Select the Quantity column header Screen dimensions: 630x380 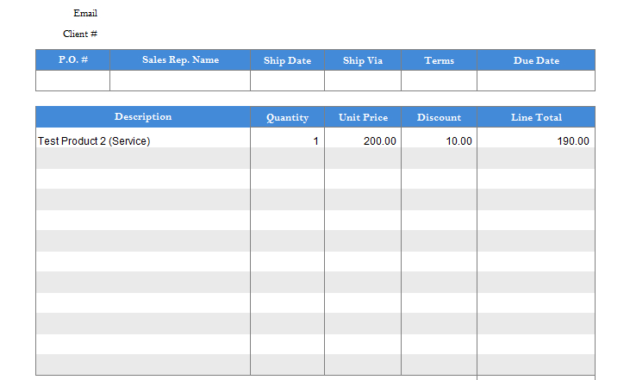click(x=287, y=117)
